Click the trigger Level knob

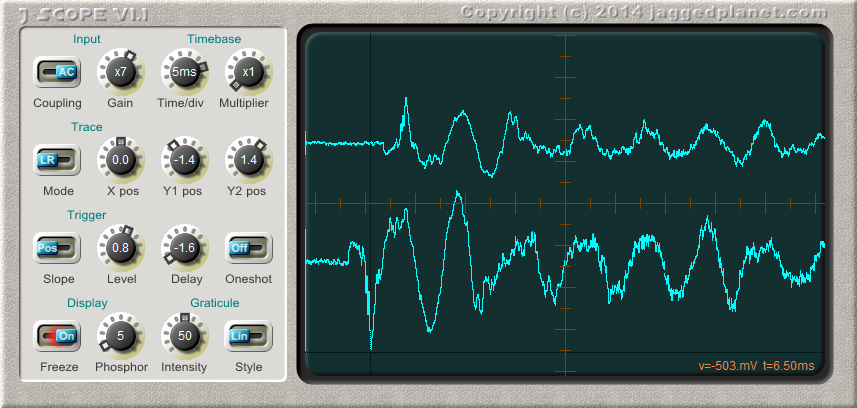coord(120,248)
